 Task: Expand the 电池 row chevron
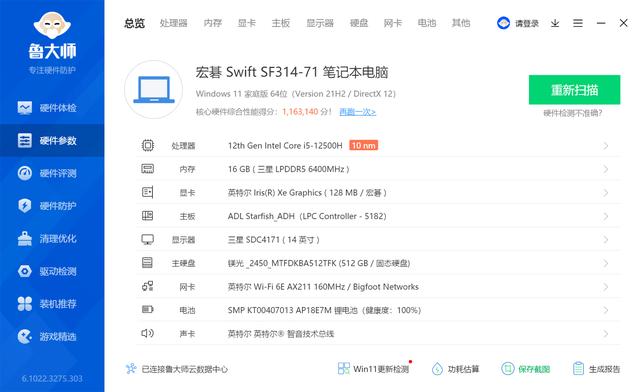[x=606, y=310]
